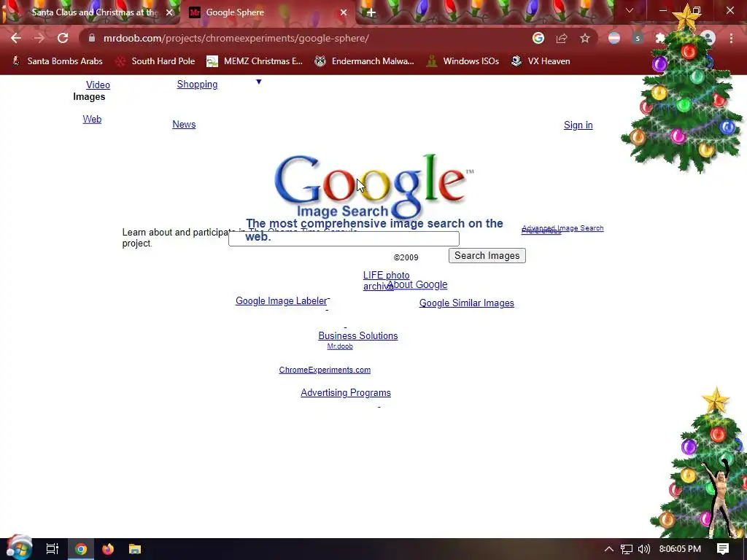Click the Video link
This screenshot has width=747, height=560.
[x=98, y=85]
